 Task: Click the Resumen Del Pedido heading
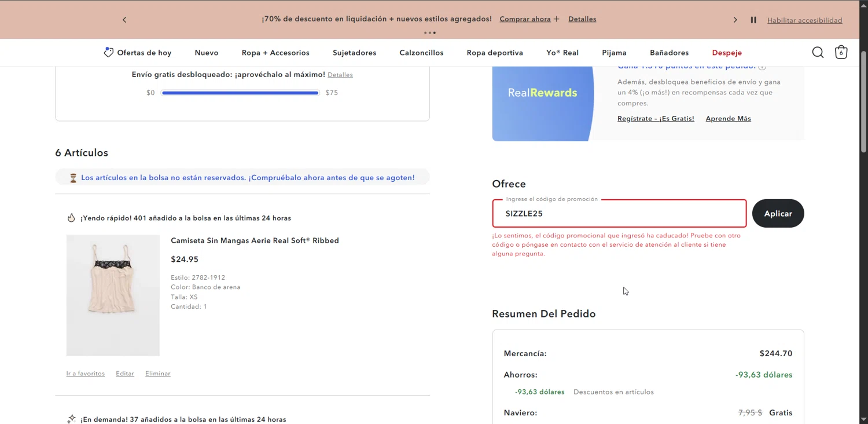click(x=544, y=314)
